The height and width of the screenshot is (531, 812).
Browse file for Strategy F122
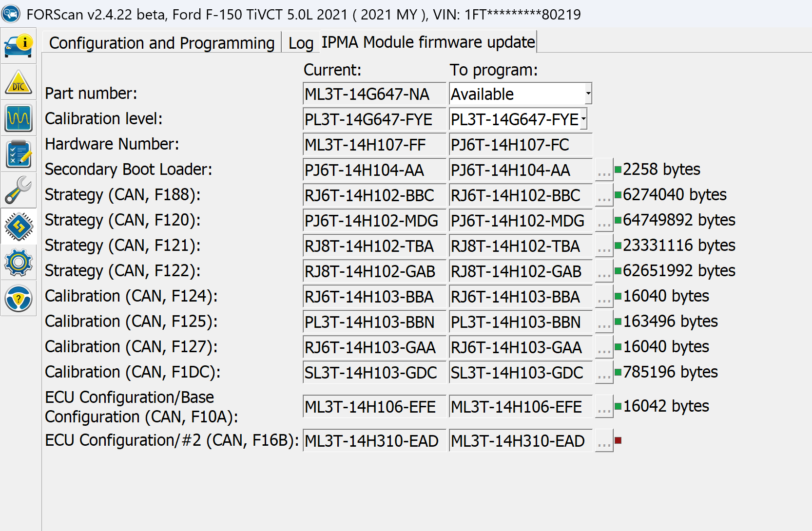[604, 271]
